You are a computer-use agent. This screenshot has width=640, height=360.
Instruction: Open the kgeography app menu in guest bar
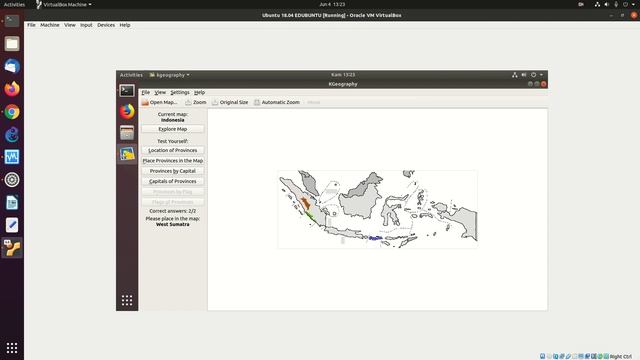169,75
